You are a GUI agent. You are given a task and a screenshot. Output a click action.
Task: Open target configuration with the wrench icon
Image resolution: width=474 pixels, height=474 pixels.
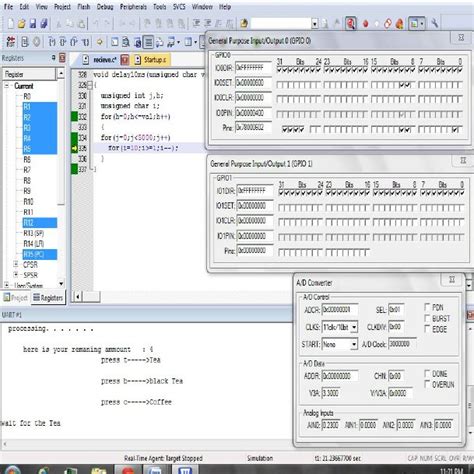coord(434,23)
